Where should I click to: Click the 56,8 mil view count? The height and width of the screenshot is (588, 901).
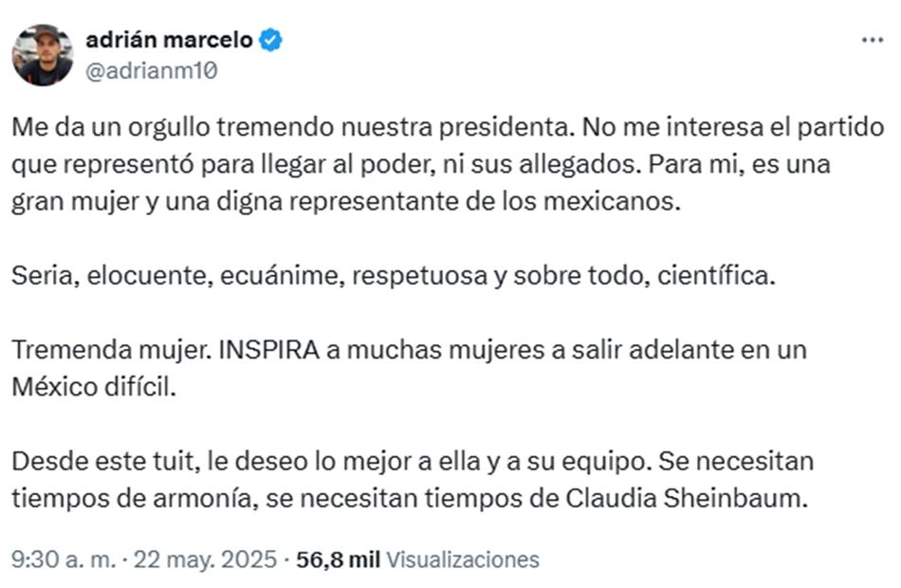click(338, 560)
